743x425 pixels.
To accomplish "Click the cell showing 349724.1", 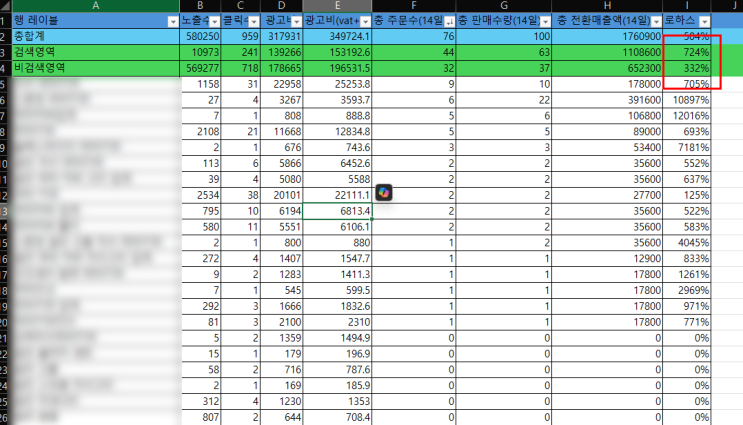I will pos(337,36).
